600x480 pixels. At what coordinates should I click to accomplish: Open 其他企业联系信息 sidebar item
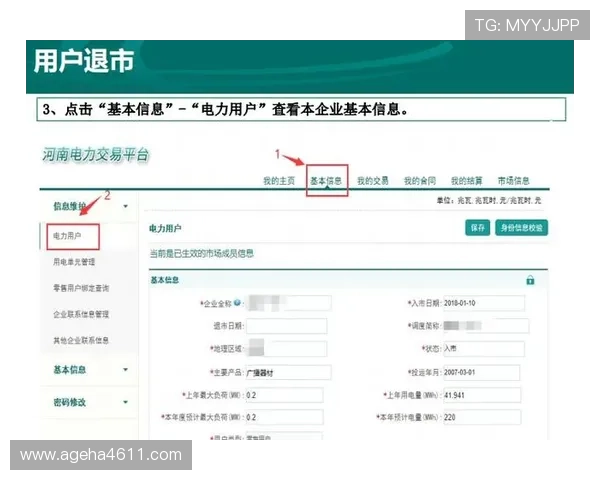click(81, 340)
